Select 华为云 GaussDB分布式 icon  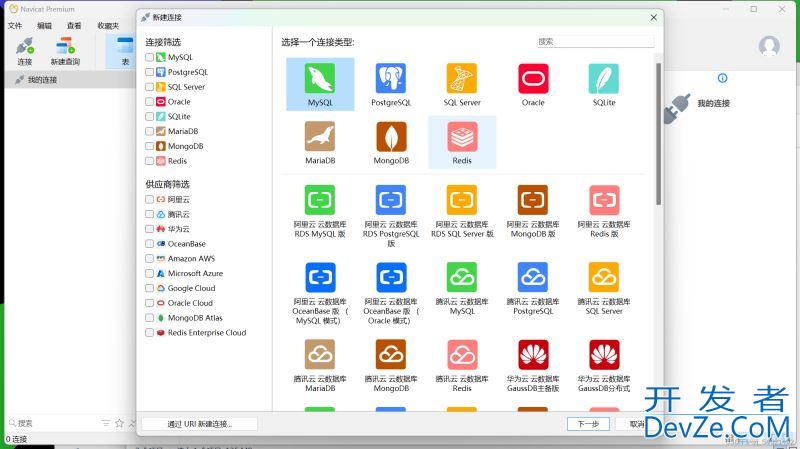click(x=604, y=355)
